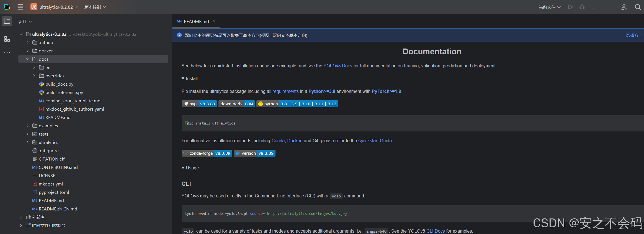Image resolution: width=644 pixels, height=234 pixels.
Task: Run the pip install command gutter icon
Action: point(187,123)
